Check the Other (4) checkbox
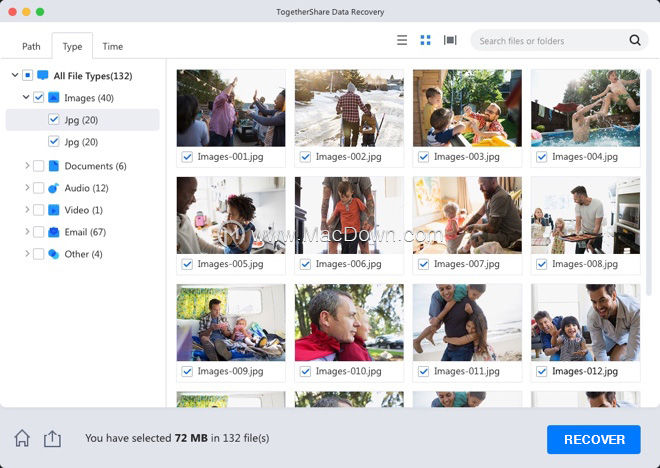This screenshot has width=660, height=468. (38, 254)
